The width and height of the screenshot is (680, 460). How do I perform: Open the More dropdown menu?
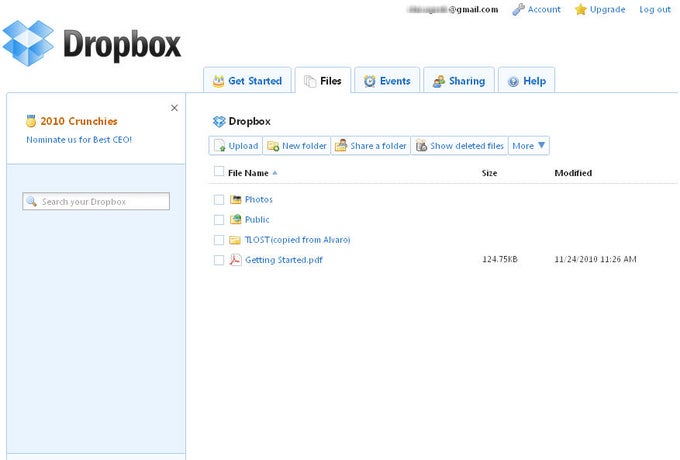click(x=529, y=146)
